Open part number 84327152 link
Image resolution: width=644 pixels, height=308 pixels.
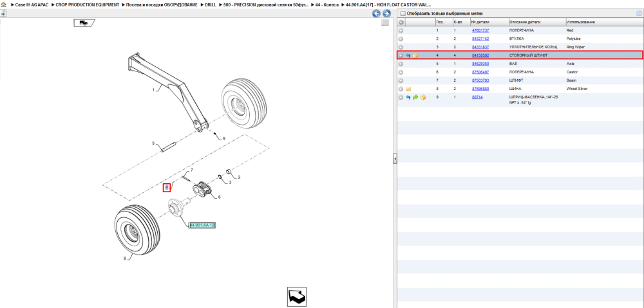coord(480,39)
